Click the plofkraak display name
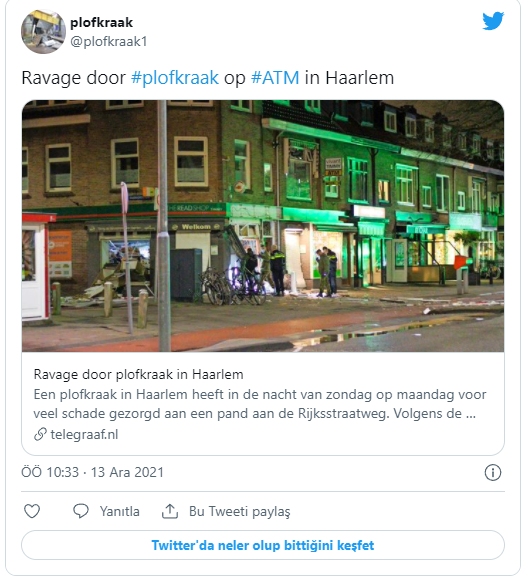 tap(101, 23)
